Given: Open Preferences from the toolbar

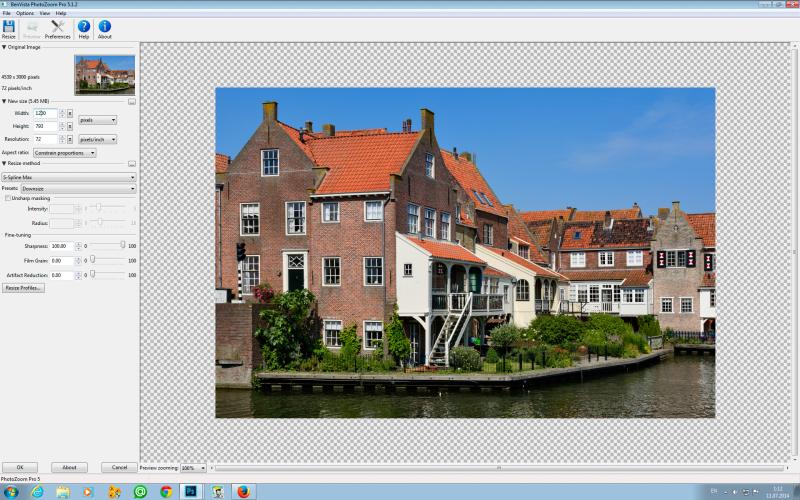Looking at the screenshot, I should 58,27.
